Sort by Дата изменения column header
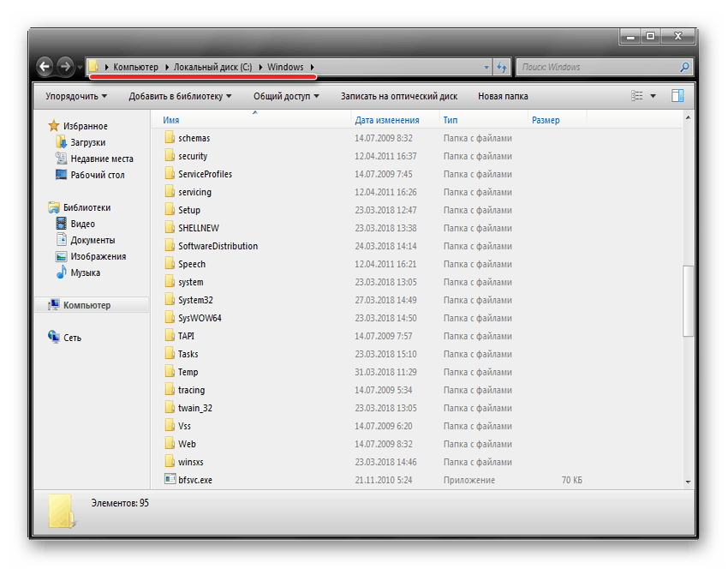 (387, 120)
